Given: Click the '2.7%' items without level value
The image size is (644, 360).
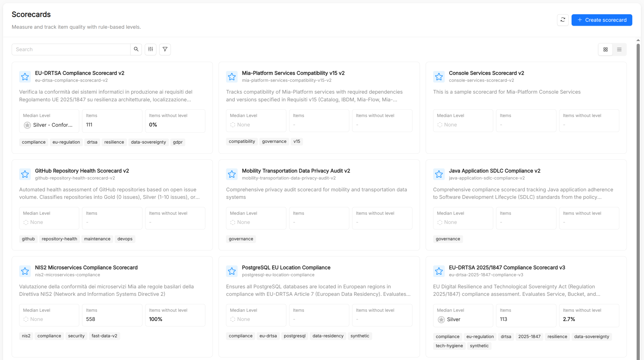Looking at the screenshot, I should coord(569,319).
